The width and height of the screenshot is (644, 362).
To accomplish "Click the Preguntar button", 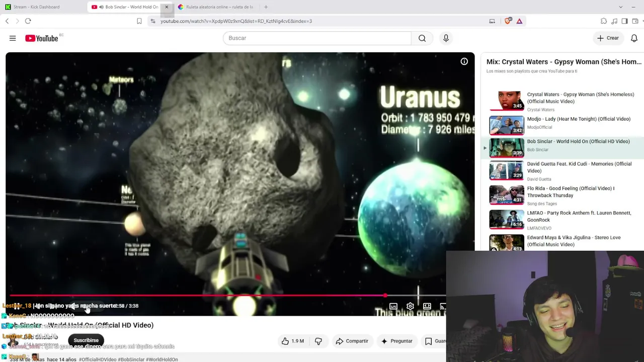I will (396, 341).
